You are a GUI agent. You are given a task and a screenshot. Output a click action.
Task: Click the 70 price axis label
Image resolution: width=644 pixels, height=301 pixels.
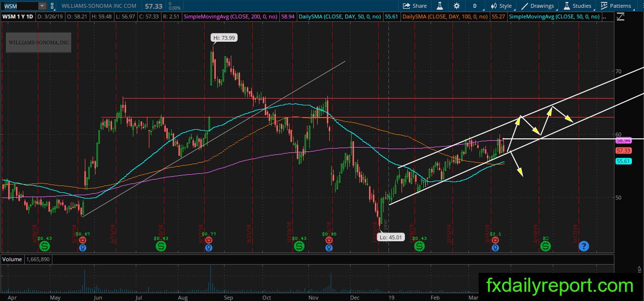pos(618,71)
